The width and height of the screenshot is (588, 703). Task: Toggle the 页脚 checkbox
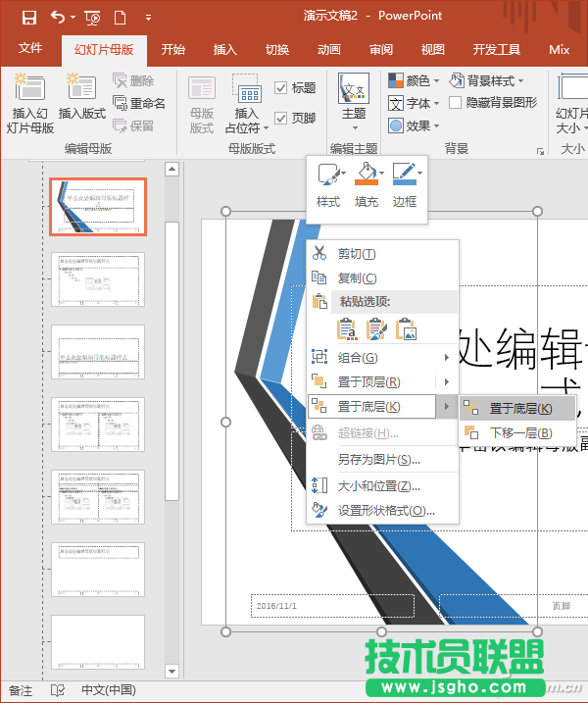[281, 118]
